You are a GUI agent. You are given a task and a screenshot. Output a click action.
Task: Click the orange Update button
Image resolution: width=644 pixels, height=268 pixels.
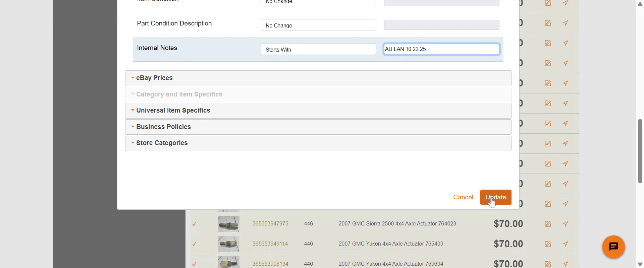496,197
